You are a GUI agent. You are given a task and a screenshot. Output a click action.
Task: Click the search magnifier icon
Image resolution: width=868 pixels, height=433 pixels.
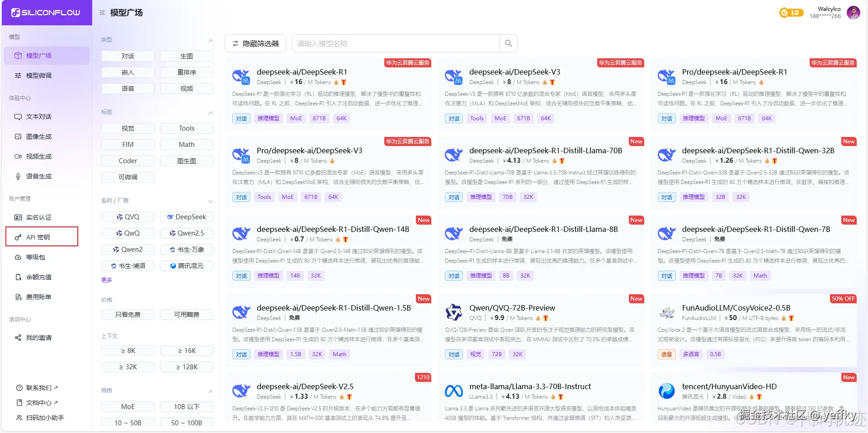508,43
